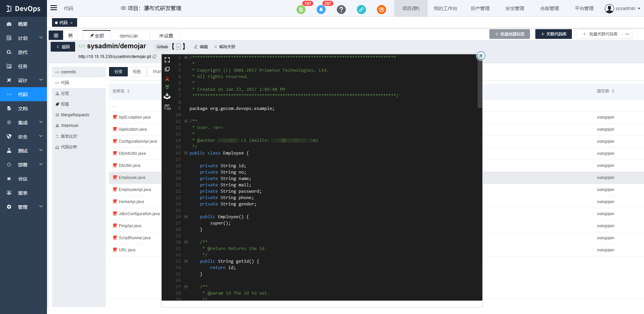Toggle fullscreen in the code viewer
This screenshot has width=644, height=314.
pyautogui.click(x=167, y=60)
